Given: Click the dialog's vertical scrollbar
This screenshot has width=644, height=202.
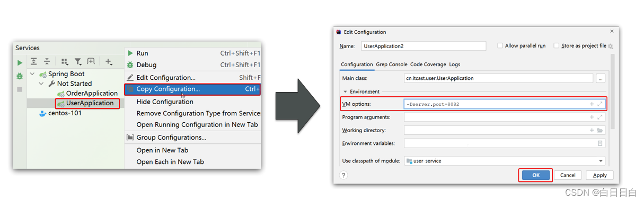Looking at the screenshot, I should coord(613,92).
